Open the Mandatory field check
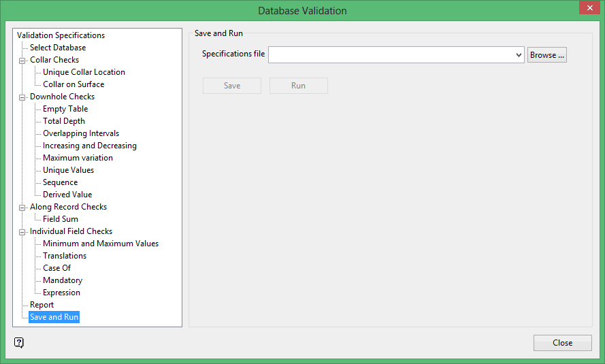This screenshot has width=605, height=364. 63,280
